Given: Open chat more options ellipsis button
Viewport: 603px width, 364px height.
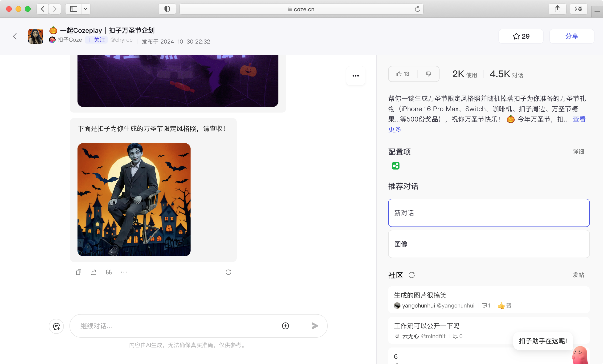Looking at the screenshot, I should [x=355, y=76].
